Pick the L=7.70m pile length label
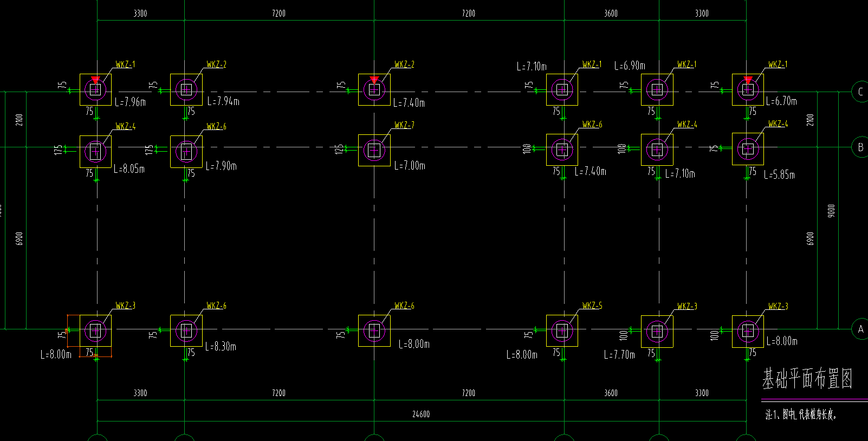 click(619, 355)
